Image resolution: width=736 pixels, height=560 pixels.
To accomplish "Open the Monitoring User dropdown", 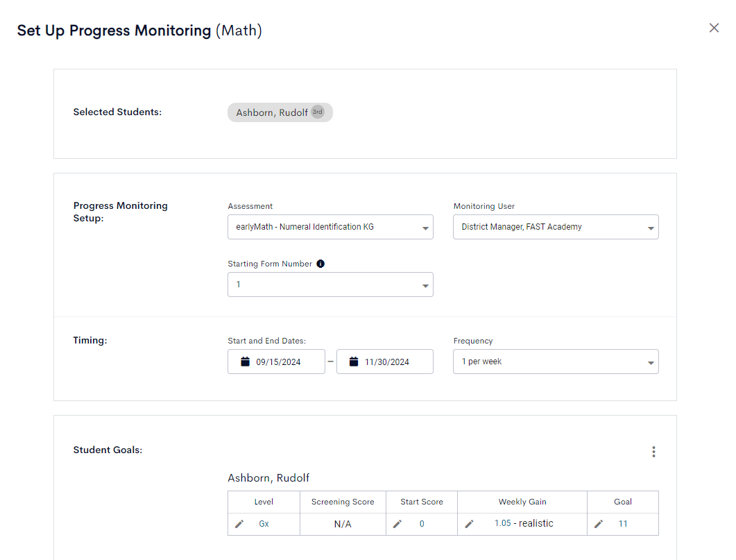I will pos(556,227).
